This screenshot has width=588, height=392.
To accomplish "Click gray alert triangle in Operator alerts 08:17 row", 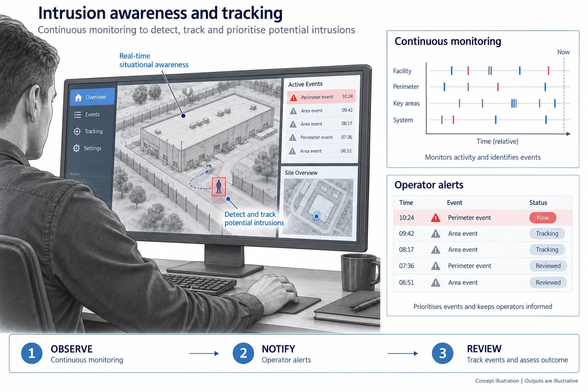I will [436, 250].
